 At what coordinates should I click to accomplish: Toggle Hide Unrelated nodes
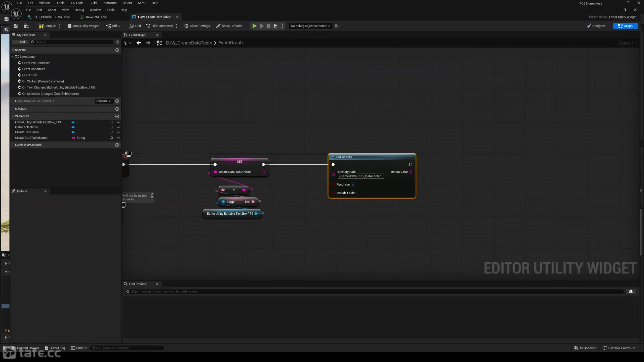click(x=159, y=26)
